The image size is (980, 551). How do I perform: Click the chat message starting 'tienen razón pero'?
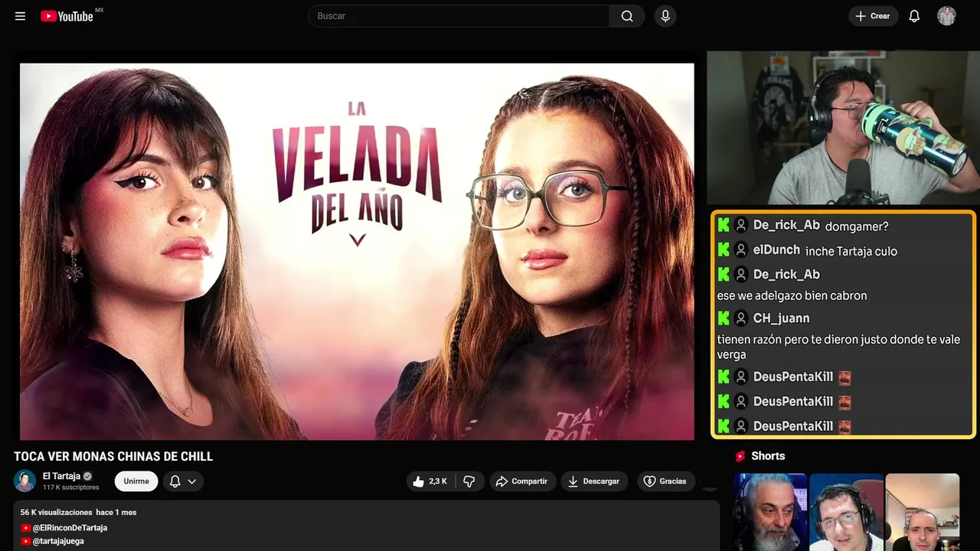(838, 347)
